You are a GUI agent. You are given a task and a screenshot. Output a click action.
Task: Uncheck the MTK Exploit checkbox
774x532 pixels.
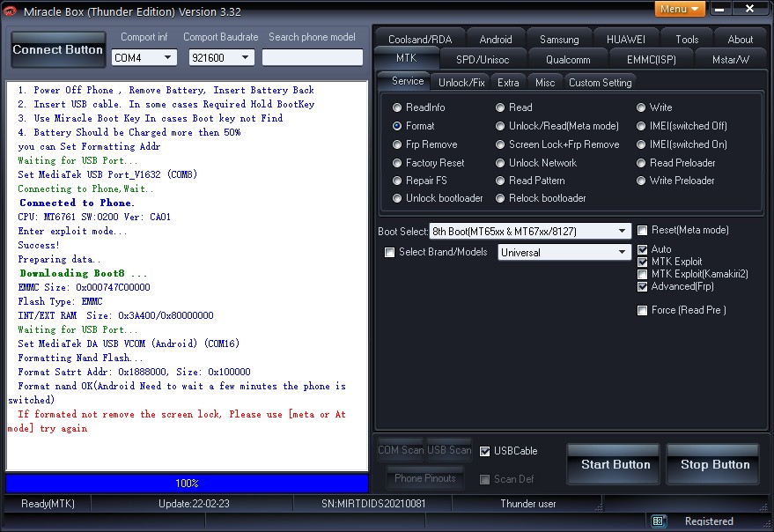[x=642, y=262]
